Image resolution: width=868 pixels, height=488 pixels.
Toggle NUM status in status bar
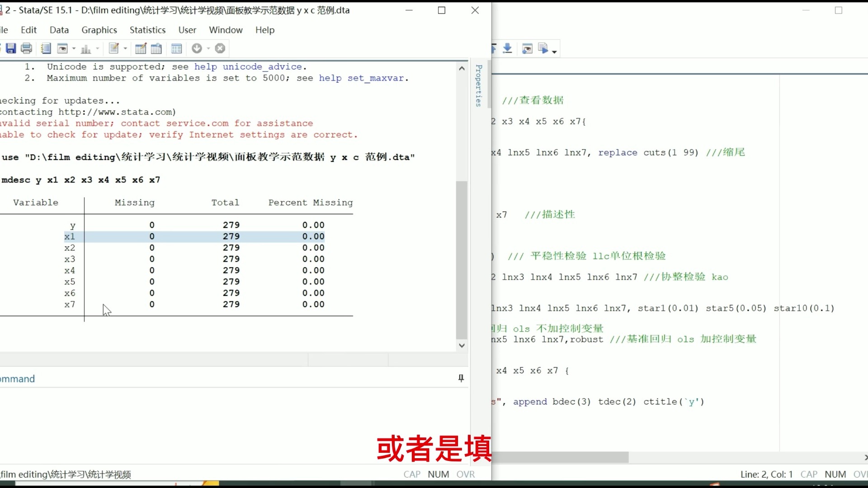[x=439, y=474]
